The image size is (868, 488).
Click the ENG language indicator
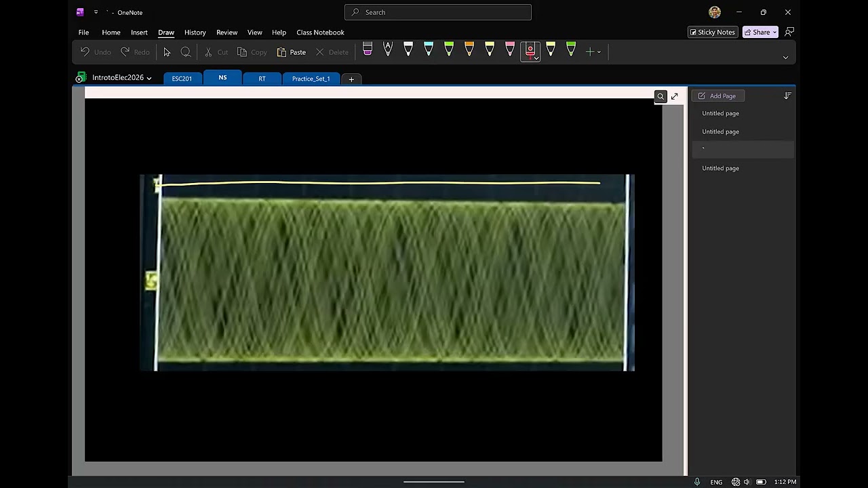pos(716,482)
